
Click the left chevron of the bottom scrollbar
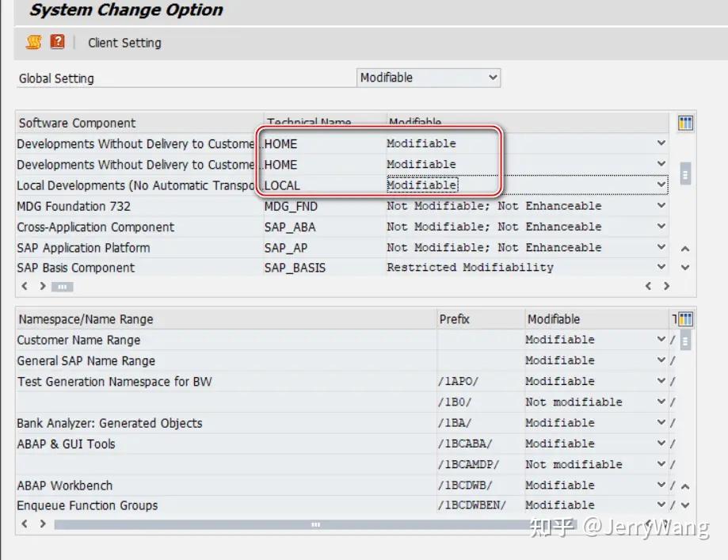pos(24,524)
